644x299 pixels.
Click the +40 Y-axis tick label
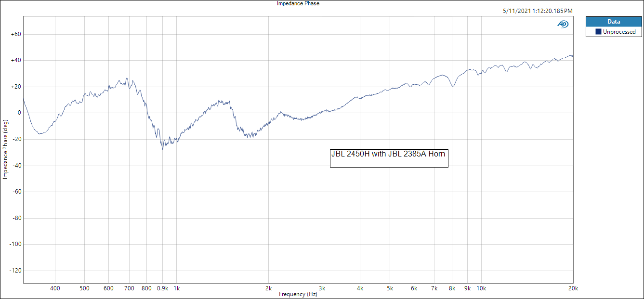tap(15, 61)
